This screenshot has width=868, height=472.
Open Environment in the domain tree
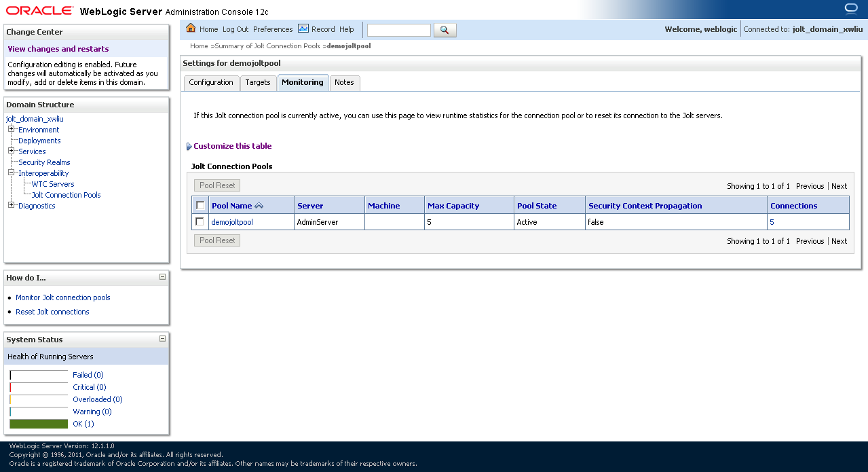tap(39, 130)
